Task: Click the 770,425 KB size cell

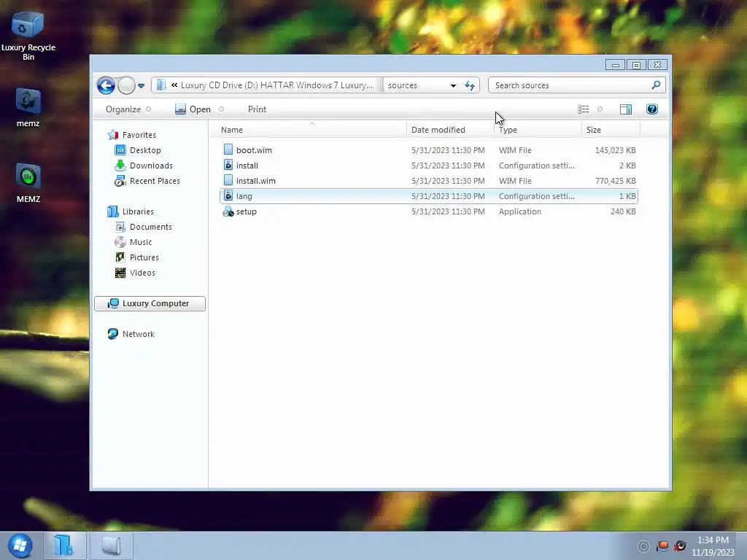Action: pos(615,181)
